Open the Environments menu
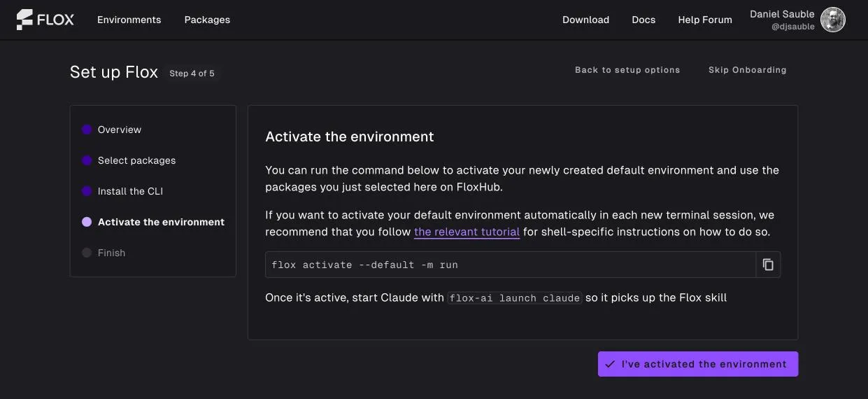The width and height of the screenshot is (868, 399). click(x=129, y=20)
